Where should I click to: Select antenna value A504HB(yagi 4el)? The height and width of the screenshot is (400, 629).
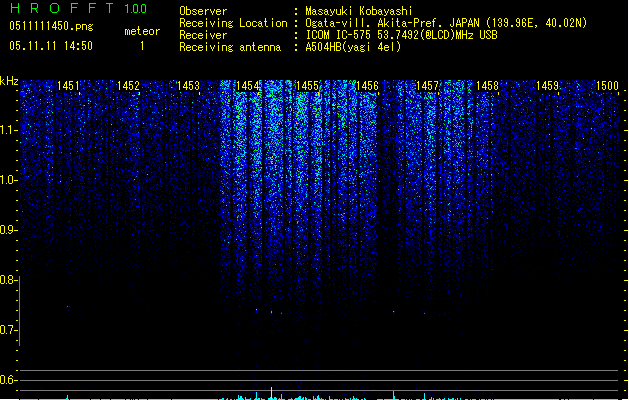point(353,47)
